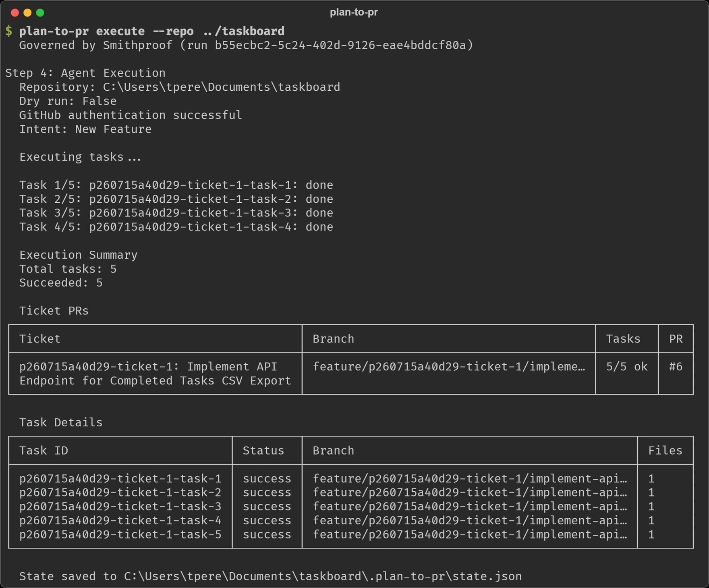
Task: Click Files count for task-1 row
Action: (651, 479)
